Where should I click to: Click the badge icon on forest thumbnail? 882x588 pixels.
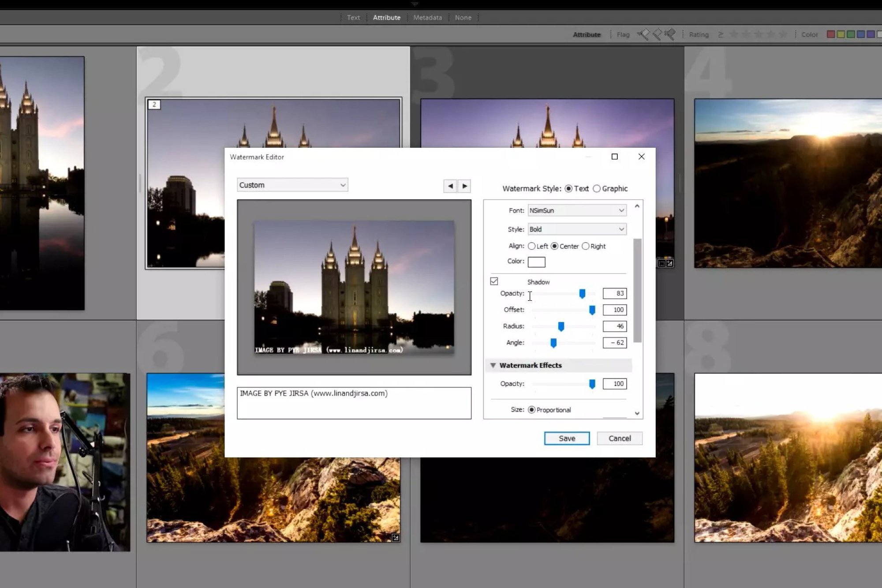point(396,537)
